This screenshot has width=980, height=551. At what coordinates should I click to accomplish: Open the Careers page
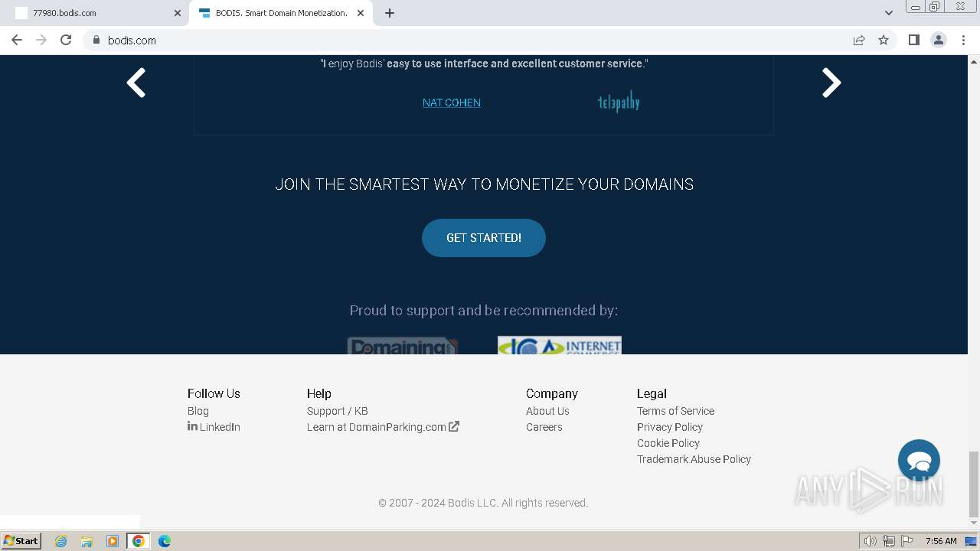coord(544,427)
